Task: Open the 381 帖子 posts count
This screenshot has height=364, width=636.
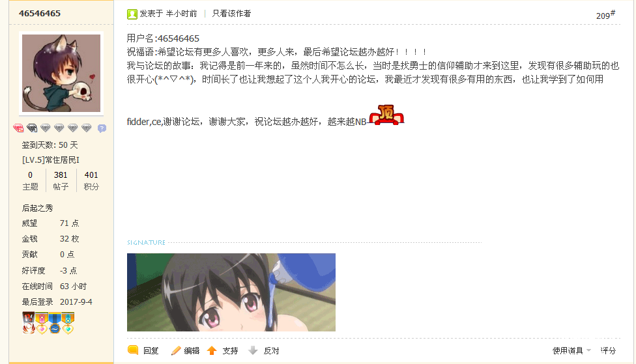Action: click(x=61, y=180)
